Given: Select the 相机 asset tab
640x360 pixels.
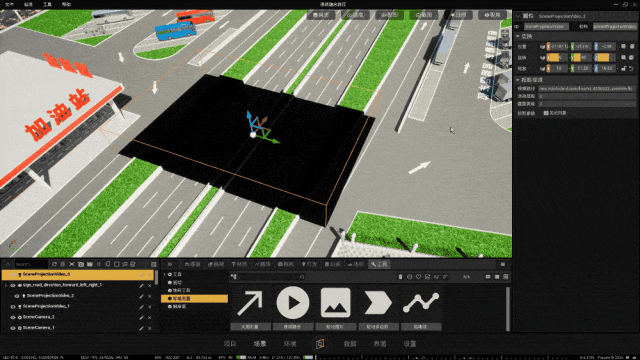Looking at the screenshot, I should (x=286, y=264).
